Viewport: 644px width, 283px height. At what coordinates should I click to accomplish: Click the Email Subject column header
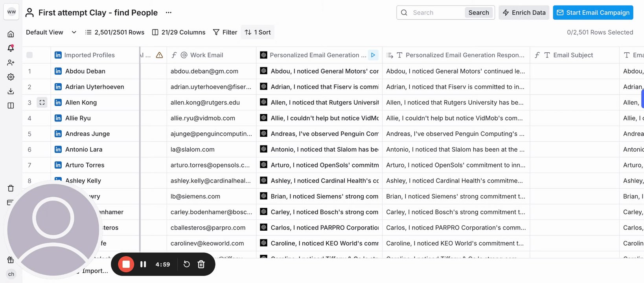575,55
